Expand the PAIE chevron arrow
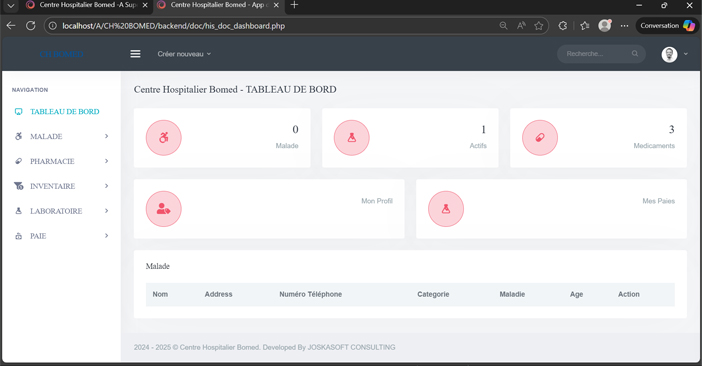 107,235
